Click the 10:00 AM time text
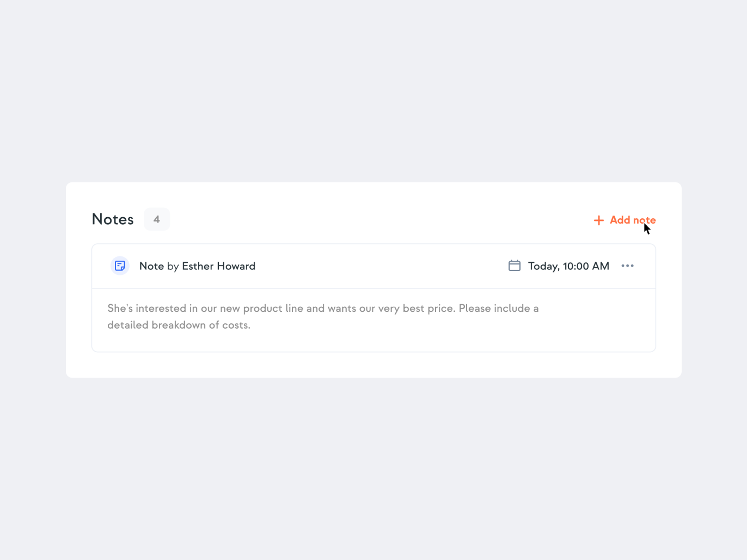 tap(586, 266)
